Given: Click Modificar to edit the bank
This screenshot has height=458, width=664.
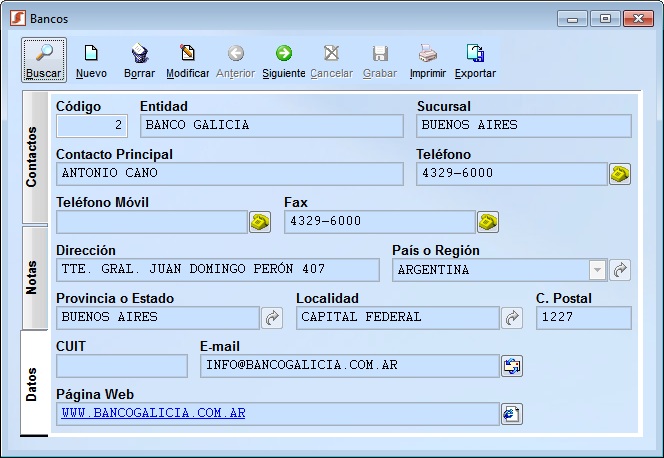Looking at the screenshot, I should pyautogui.click(x=187, y=54).
